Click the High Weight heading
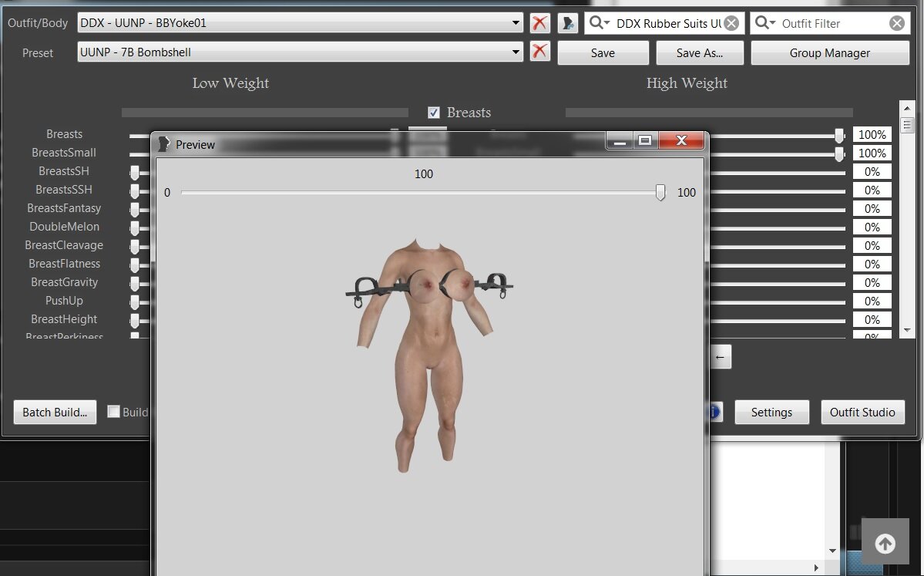Image resolution: width=924 pixels, height=576 pixels. click(x=687, y=83)
